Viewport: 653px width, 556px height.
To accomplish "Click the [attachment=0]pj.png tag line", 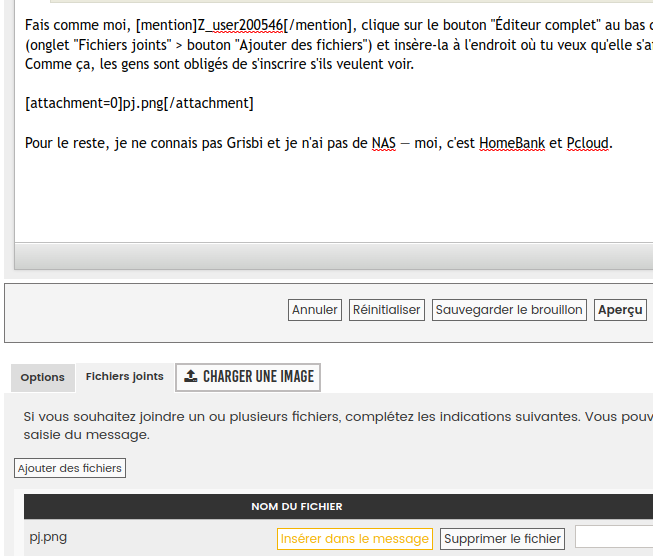I will [x=139, y=103].
